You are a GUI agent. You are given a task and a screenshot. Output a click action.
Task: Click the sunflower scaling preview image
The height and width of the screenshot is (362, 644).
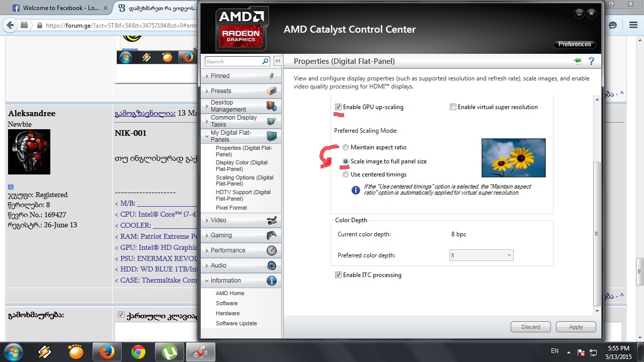(513, 158)
